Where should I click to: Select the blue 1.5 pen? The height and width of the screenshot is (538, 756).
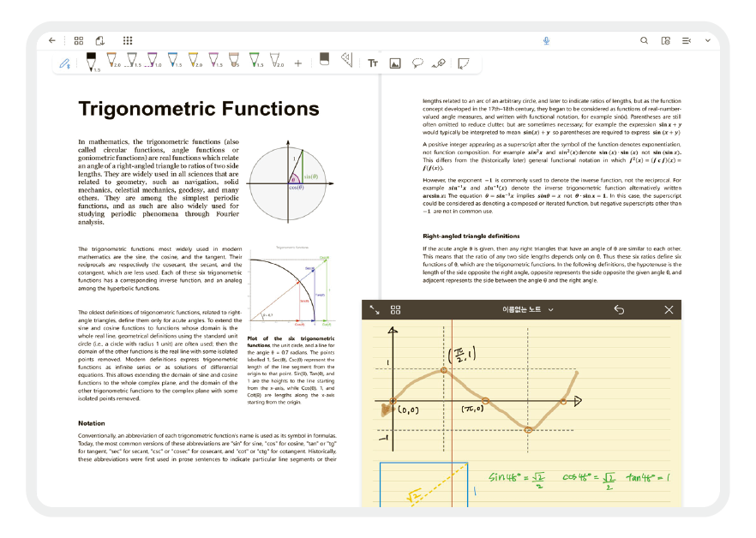click(173, 60)
